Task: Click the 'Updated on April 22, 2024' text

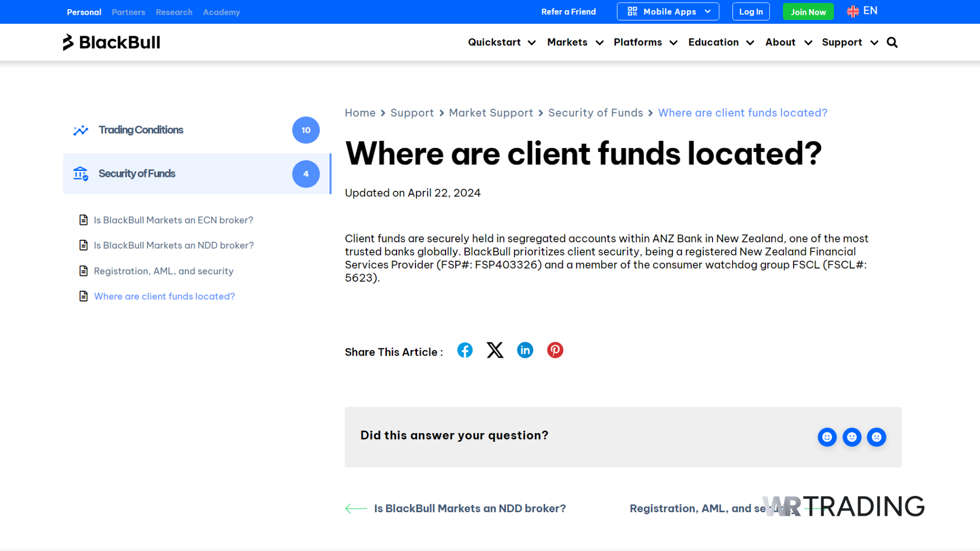Action: (x=412, y=193)
